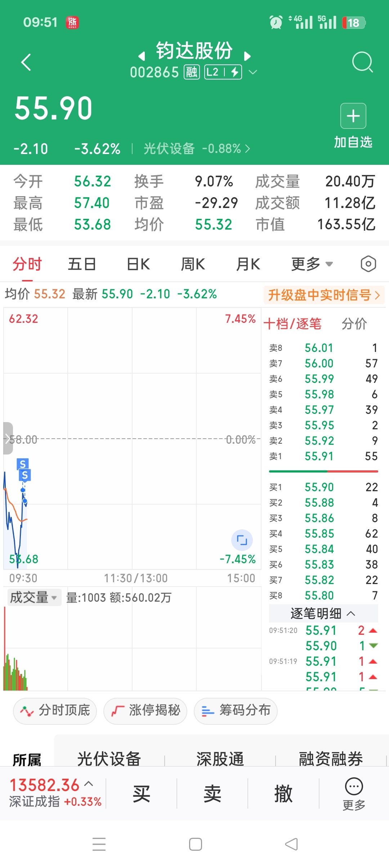Open 涨停揭秘 feature button
The width and height of the screenshot is (389, 868).
(145, 711)
